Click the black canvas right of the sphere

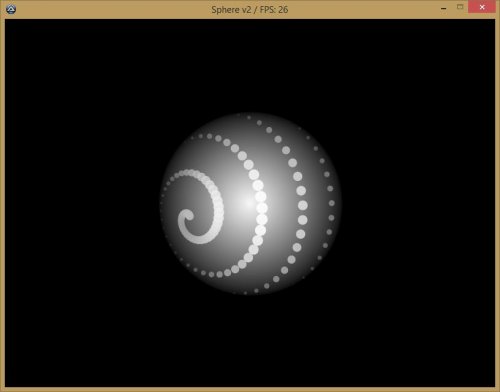[418, 203]
